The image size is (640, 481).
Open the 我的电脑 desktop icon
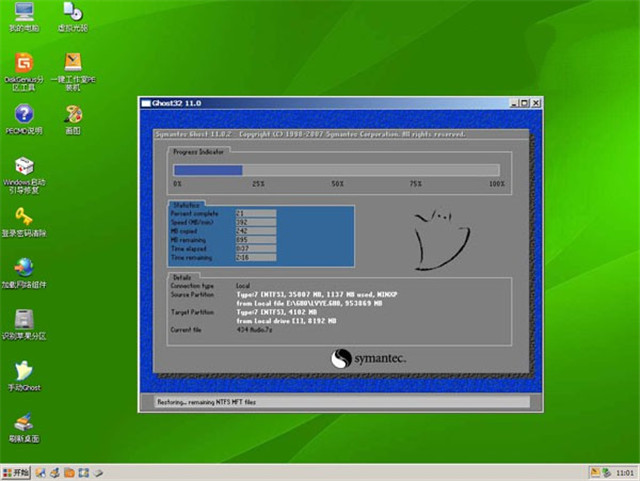[x=22, y=14]
